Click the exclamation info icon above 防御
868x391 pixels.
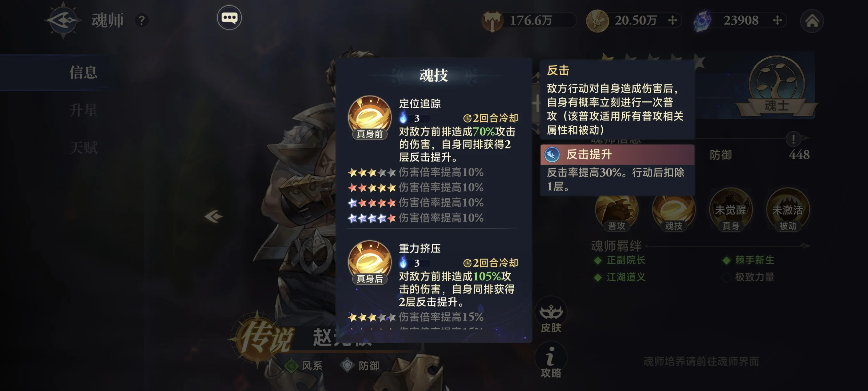point(793,139)
